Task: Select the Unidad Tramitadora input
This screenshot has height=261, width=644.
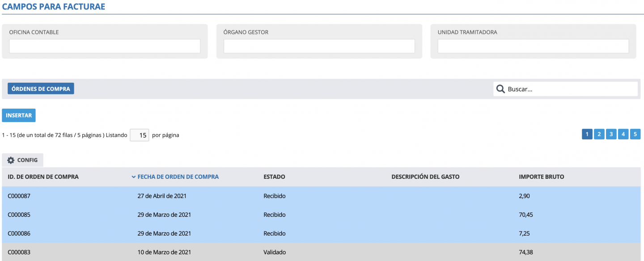Action: point(533,46)
